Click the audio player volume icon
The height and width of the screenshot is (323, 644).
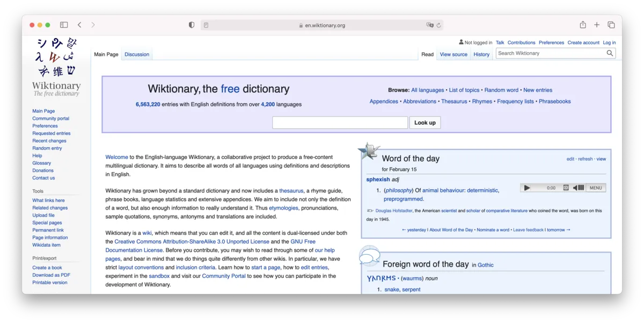578,188
